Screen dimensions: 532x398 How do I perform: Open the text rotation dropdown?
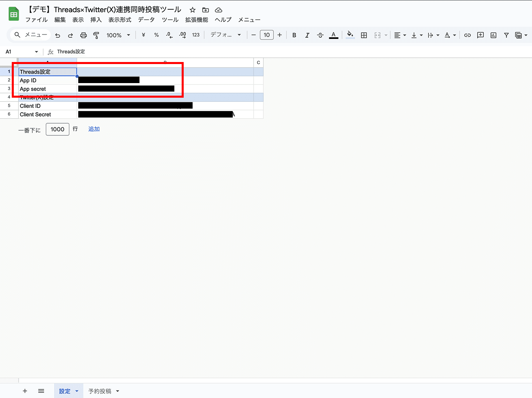pyautogui.click(x=450, y=35)
